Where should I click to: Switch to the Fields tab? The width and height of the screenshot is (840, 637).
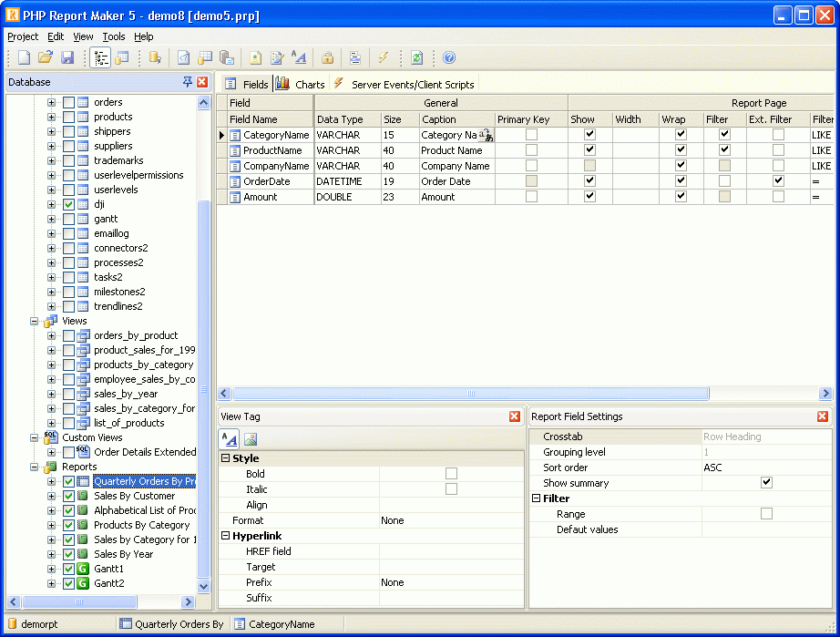tap(246, 84)
